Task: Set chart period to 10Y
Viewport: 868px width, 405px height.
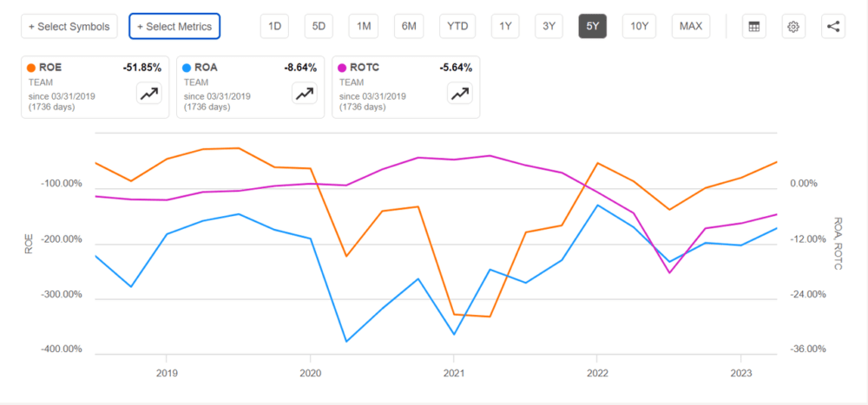Action: (640, 27)
